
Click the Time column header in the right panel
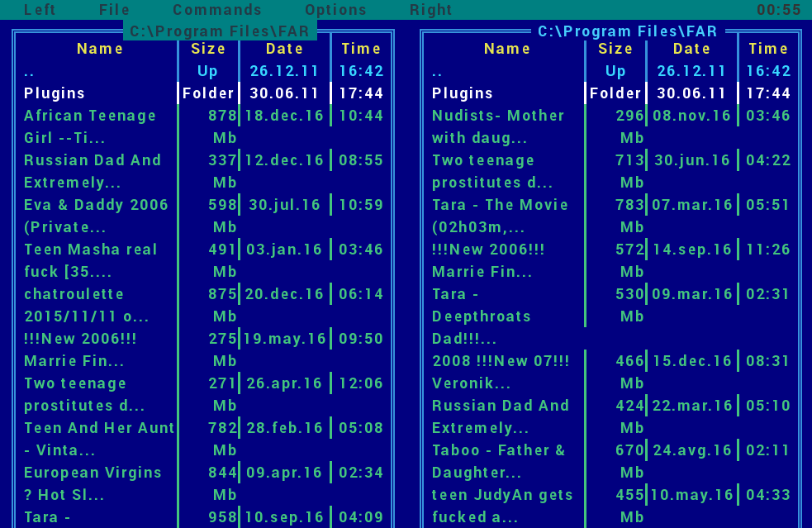point(768,49)
